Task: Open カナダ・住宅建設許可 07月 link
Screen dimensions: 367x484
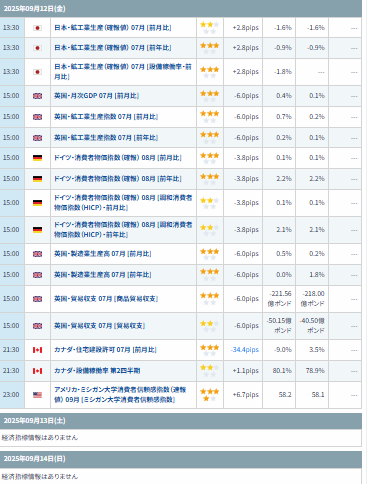Action: [x=105, y=350]
